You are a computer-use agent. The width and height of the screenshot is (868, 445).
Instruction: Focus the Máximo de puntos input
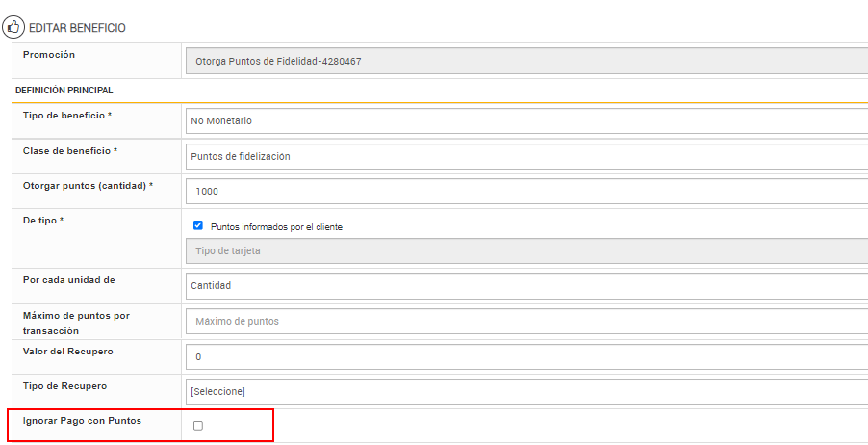pyautogui.click(x=526, y=321)
